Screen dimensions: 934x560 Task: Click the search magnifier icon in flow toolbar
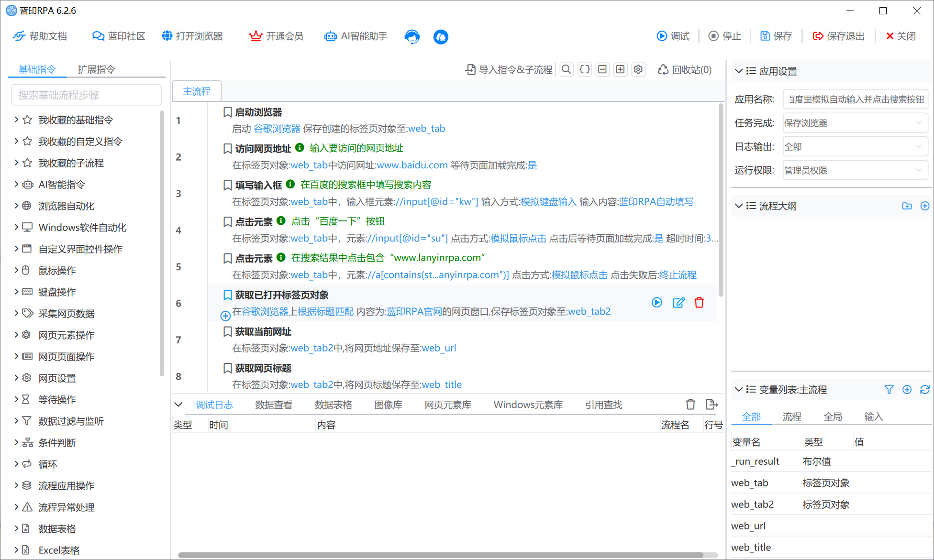pos(566,70)
